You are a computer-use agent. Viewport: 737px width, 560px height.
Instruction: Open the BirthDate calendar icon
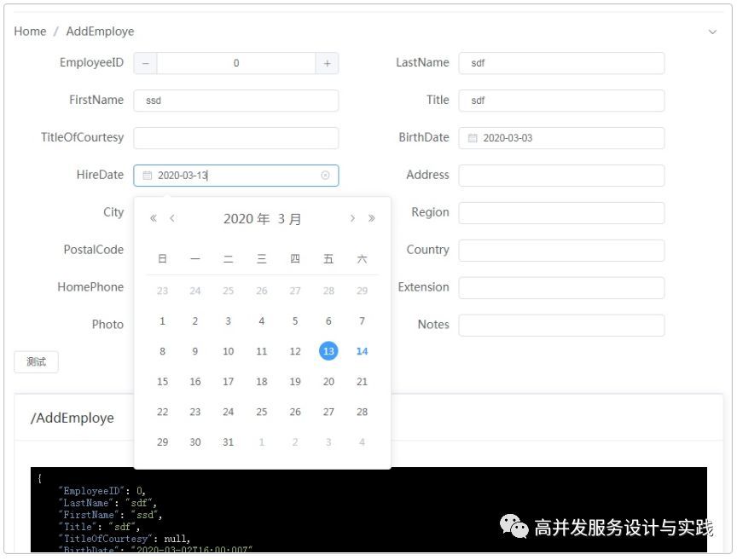click(472, 137)
